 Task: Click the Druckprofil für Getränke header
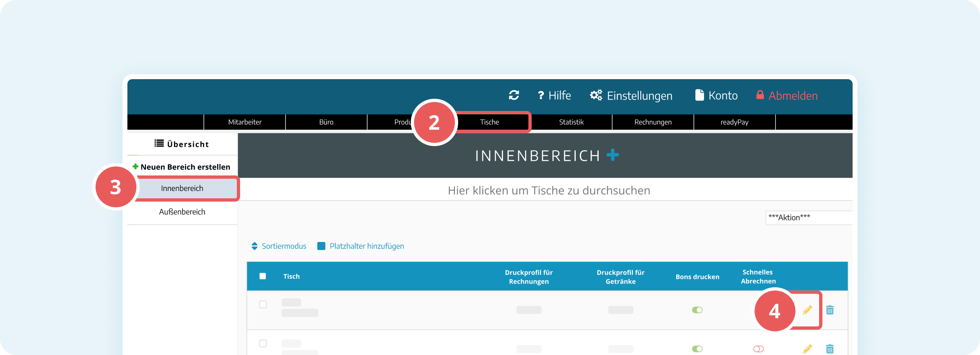click(x=621, y=277)
